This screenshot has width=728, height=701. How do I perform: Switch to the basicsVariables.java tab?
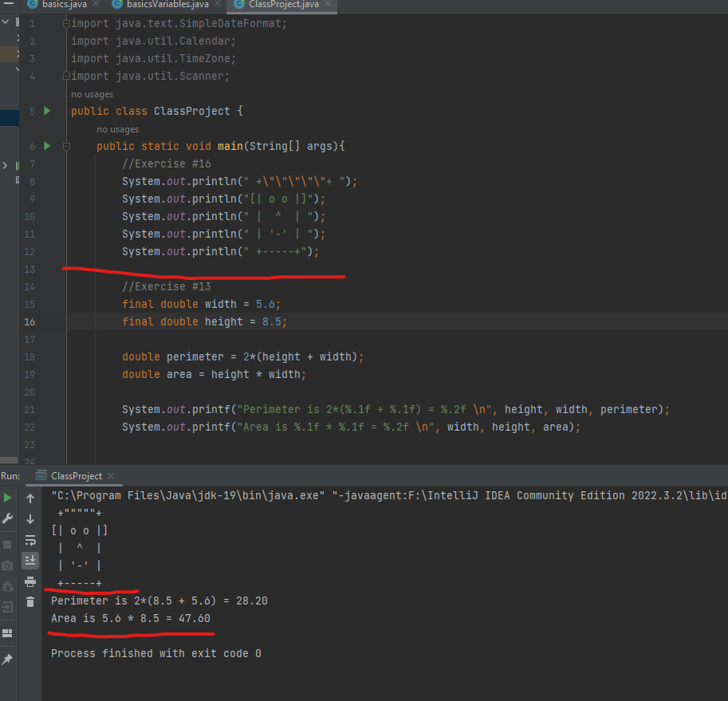[x=167, y=5]
